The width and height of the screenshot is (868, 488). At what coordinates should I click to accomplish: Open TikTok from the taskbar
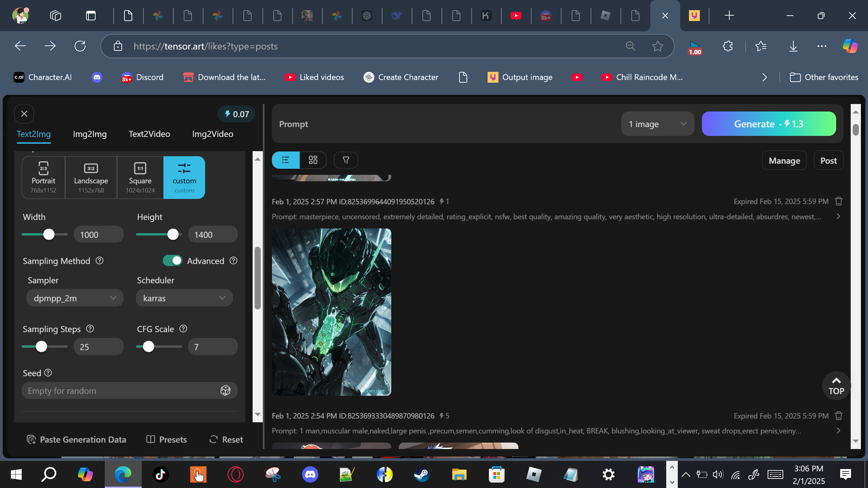click(160, 474)
